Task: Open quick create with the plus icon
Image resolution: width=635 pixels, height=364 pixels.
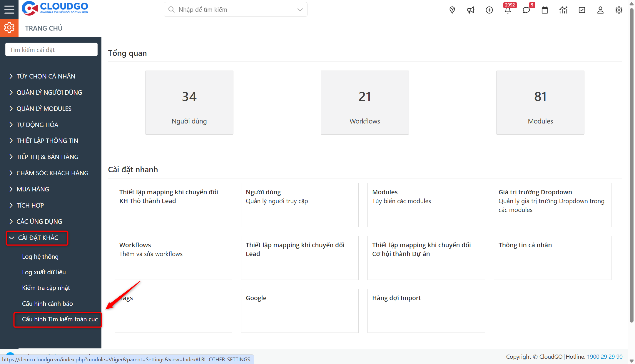Action: [489, 10]
